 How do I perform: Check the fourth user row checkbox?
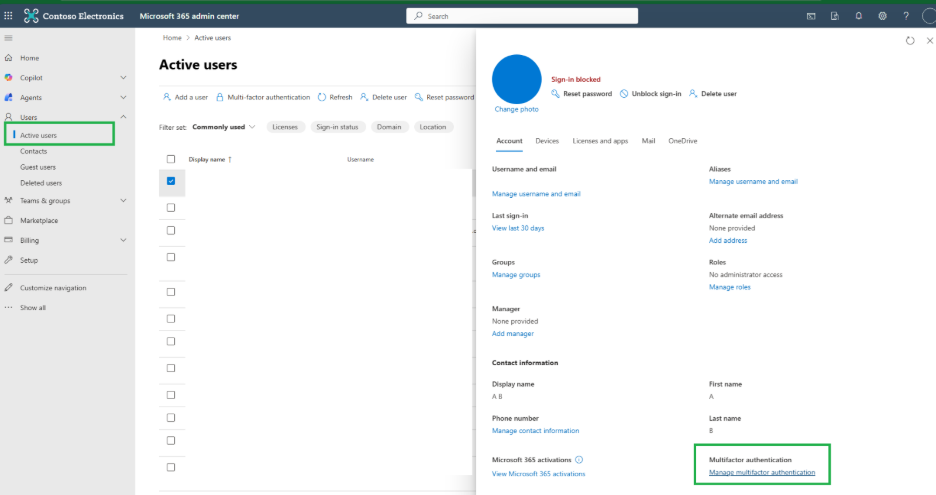(171, 257)
